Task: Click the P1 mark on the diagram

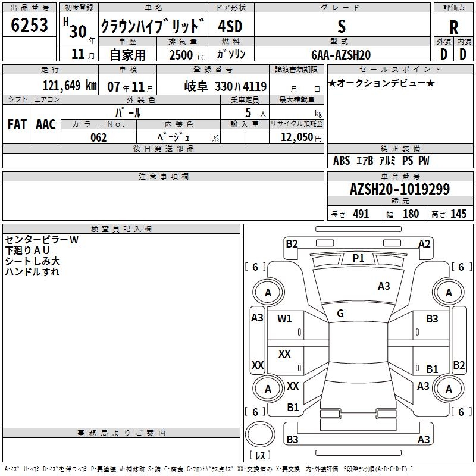Action: pyautogui.click(x=358, y=258)
